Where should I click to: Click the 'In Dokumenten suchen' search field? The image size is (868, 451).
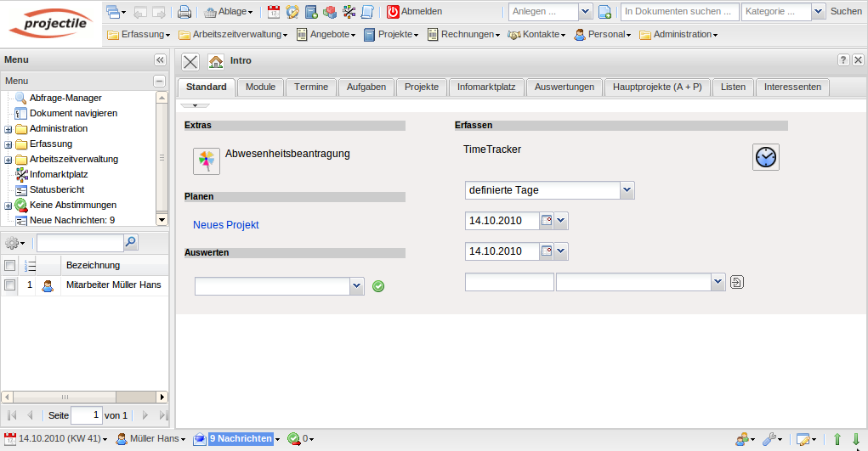679,12
